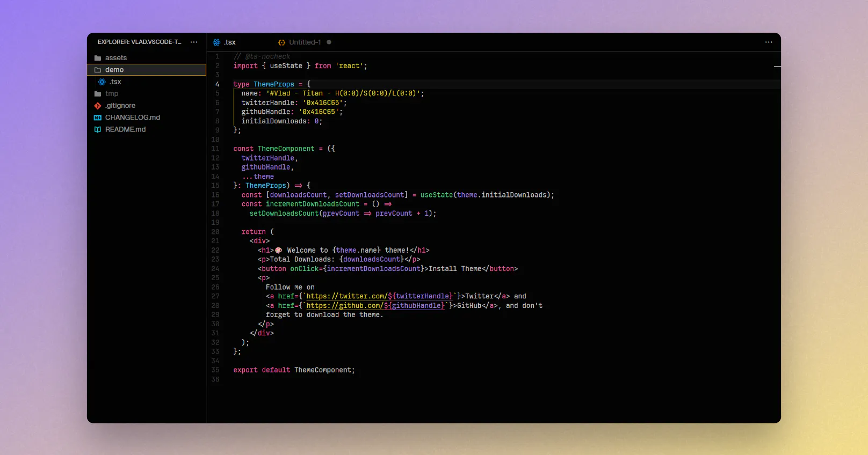
Task: Click 'onClick' attribute on button line
Action: [x=305, y=269]
